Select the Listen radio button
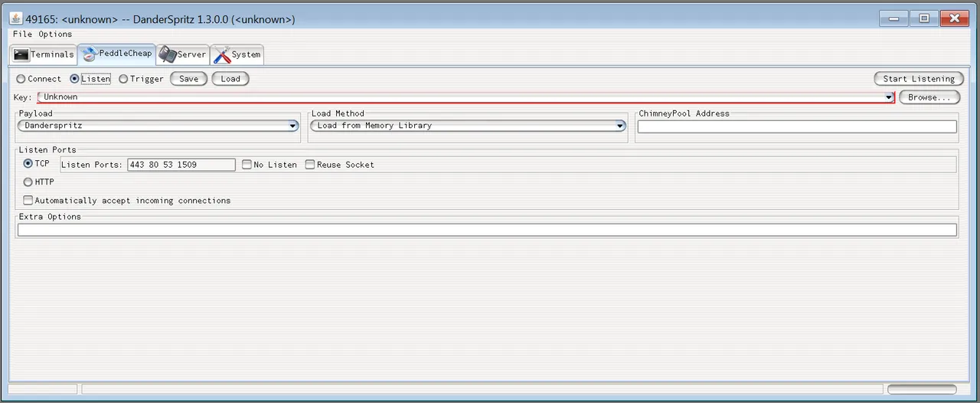Viewport: 980px width, 403px height. (x=74, y=79)
